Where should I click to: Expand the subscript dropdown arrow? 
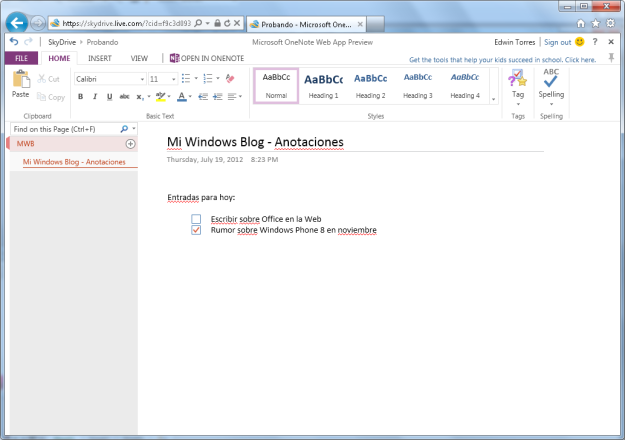click(x=149, y=96)
